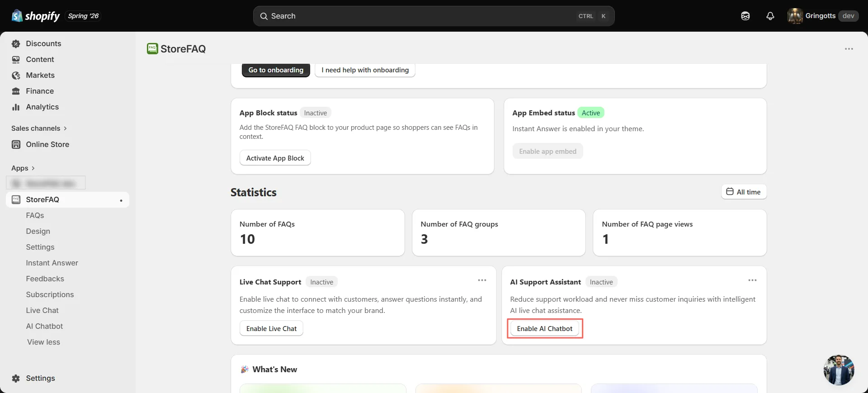This screenshot has width=868, height=393.
Task: Open the Live Chat submenu item
Action: (x=42, y=310)
